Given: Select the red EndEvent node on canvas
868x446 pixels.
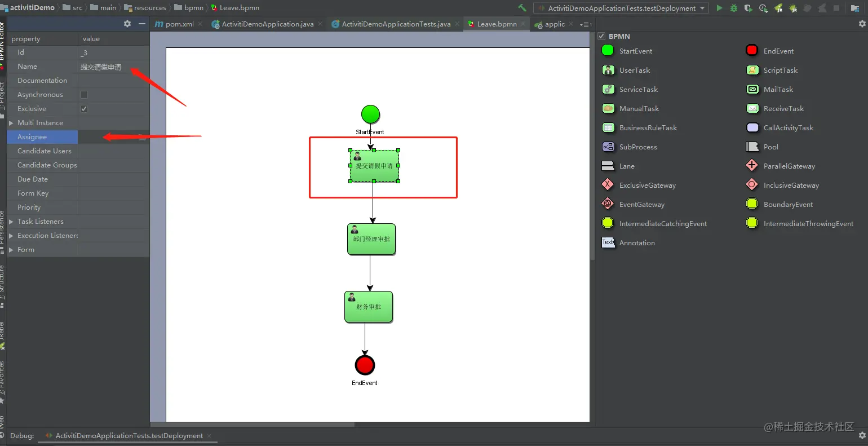Looking at the screenshot, I should [x=365, y=365].
